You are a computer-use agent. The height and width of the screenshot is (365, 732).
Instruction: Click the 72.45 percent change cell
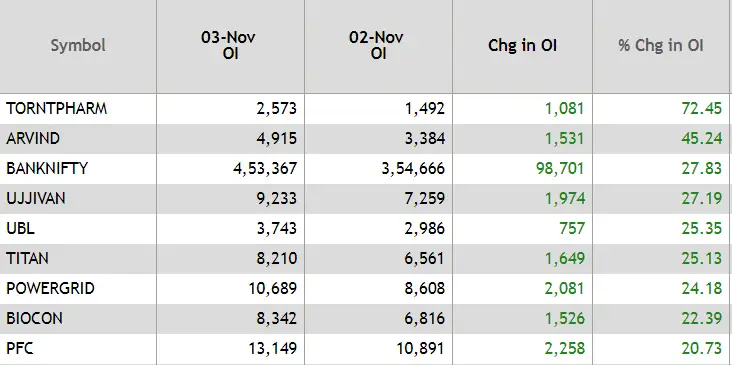pos(702,109)
